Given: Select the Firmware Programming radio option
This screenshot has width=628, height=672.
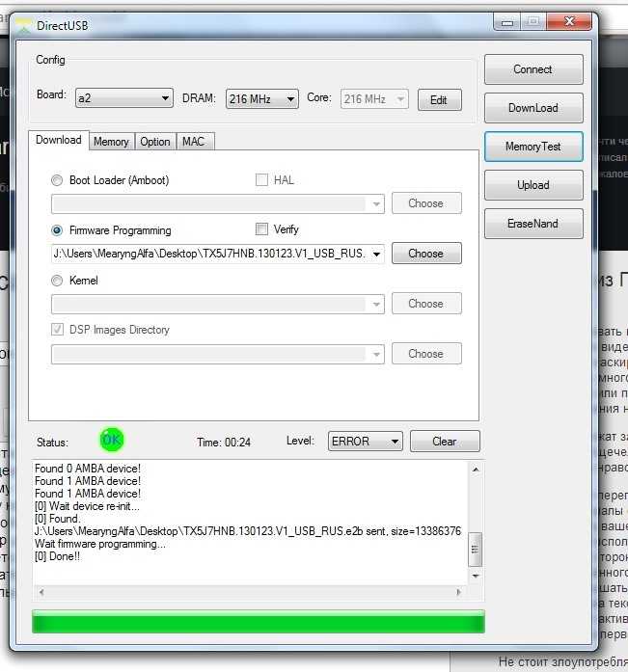Looking at the screenshot, I should coord(57,230).
